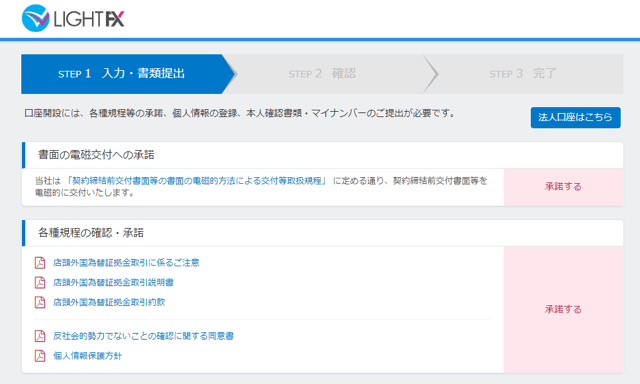Click the LIGHT FX logo

point(73,18)
